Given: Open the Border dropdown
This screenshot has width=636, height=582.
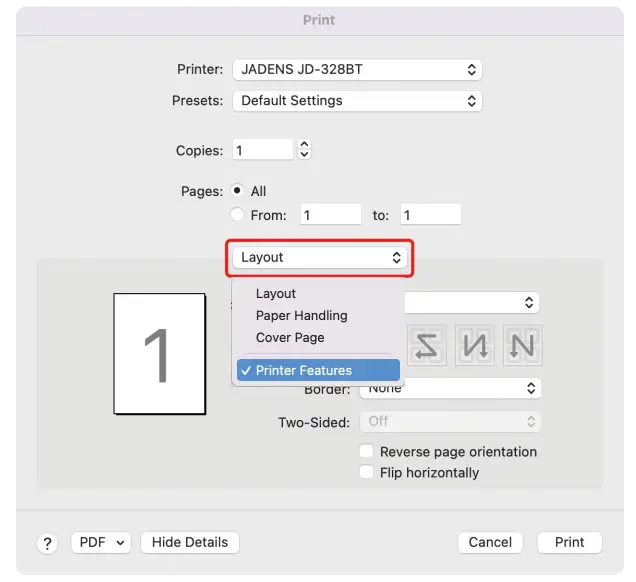Looking at the screenshot, I should (x=450, y=388).
